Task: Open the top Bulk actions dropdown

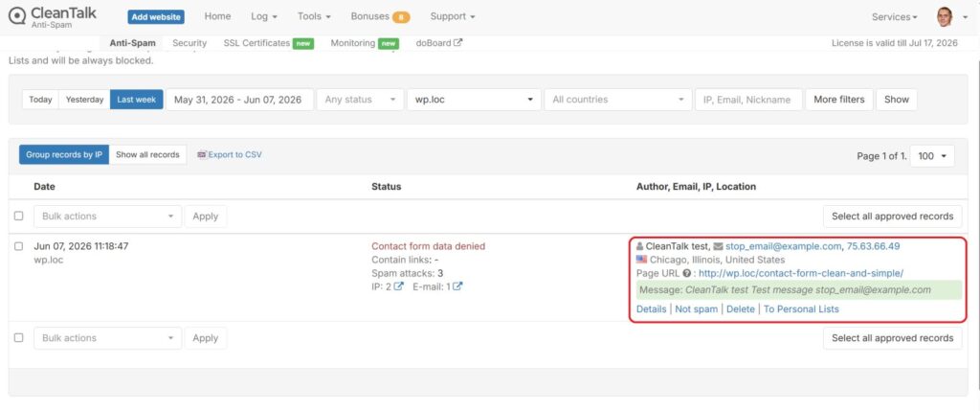Action: pos(107,216)
